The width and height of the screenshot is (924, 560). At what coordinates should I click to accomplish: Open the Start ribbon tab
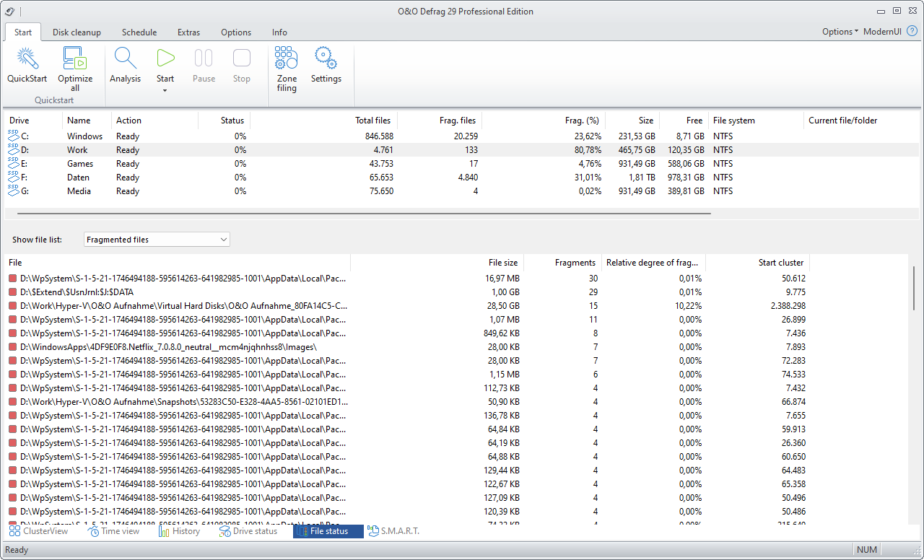click(x=23, y=32)
